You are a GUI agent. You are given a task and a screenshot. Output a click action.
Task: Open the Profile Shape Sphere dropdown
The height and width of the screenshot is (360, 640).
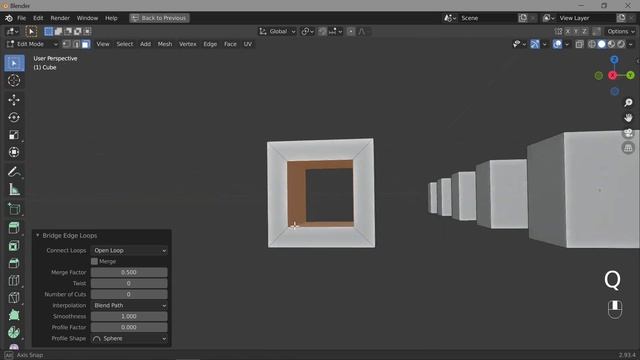129,338
